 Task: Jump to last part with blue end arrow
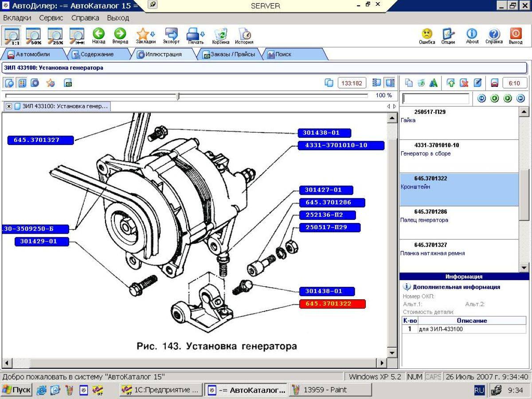520,98
